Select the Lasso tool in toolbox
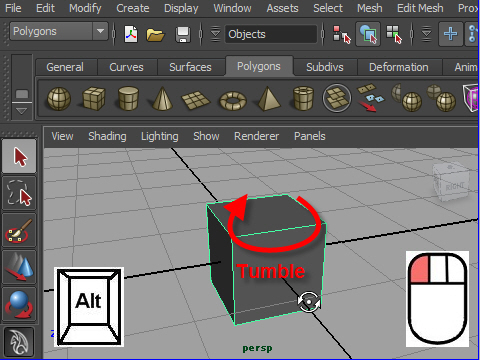 click(x=19, y=193)
